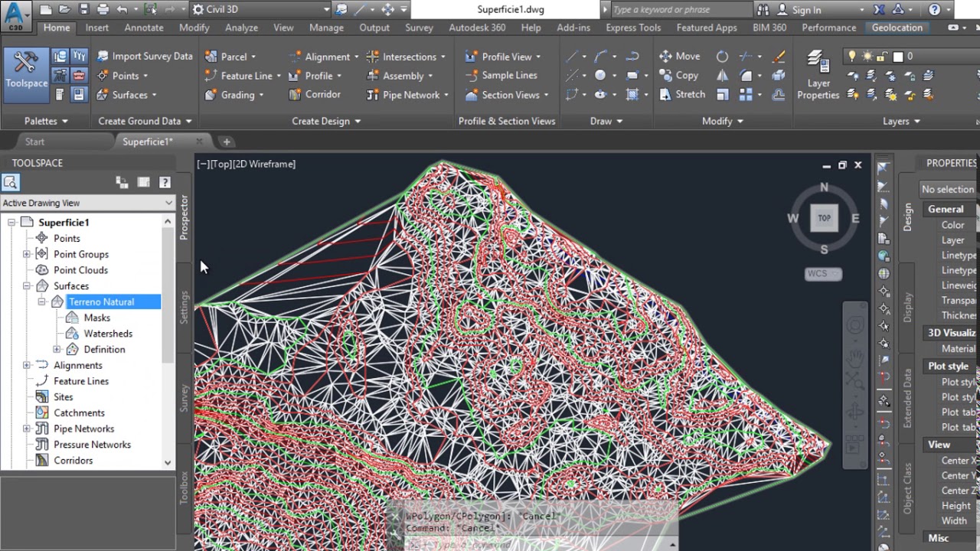
Task: Select Masks under Terreno Natural
Action: [x=96, y=318]
